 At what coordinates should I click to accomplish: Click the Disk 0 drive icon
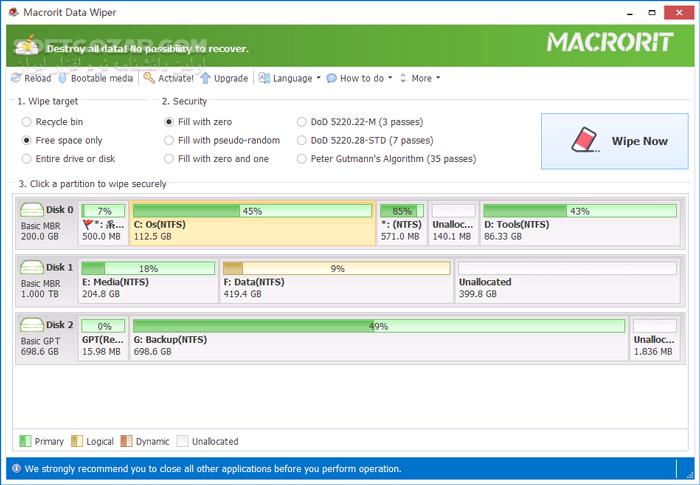click(x=32, y=209)
